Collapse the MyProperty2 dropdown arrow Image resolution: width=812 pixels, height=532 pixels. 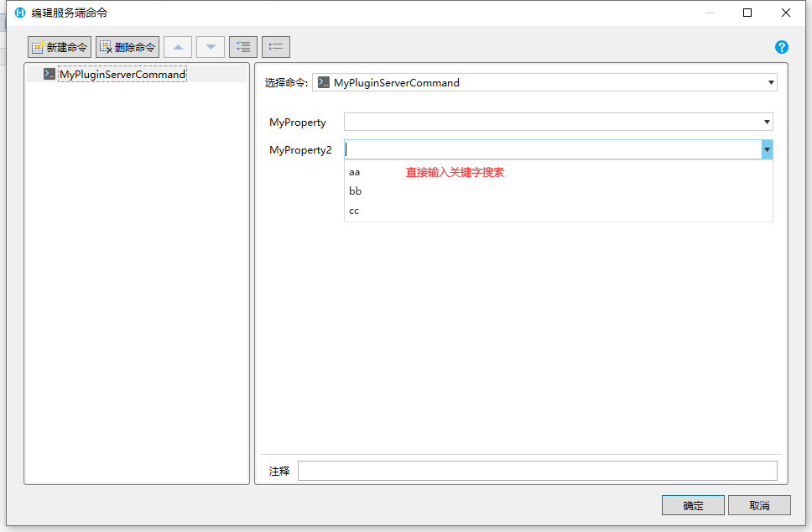tap(767, 149)
